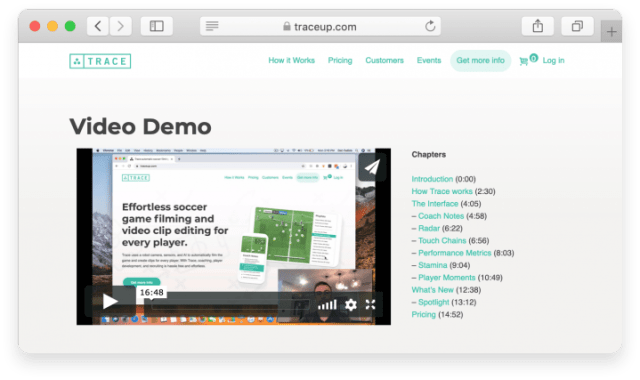Jump to Player Moments chapter
Image resolution: width=640 pixels, height=380 pixels.
click(x=447, y=278)
